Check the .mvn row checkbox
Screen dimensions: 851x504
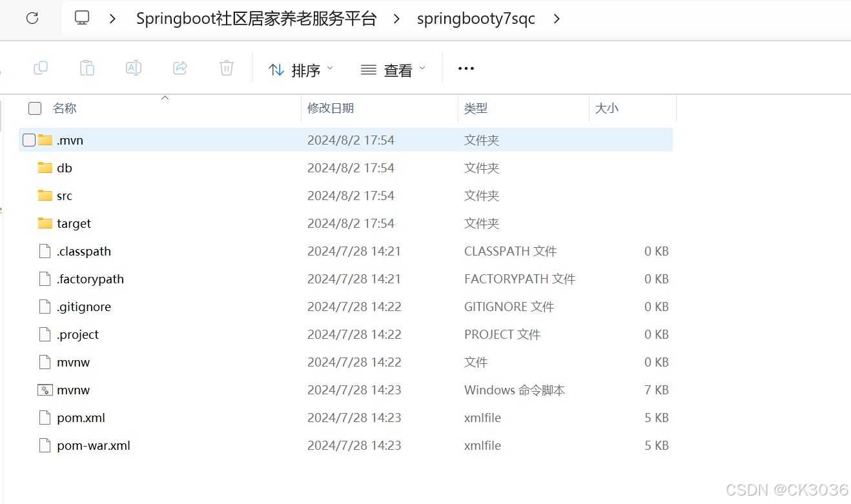(x=29, y=140)
